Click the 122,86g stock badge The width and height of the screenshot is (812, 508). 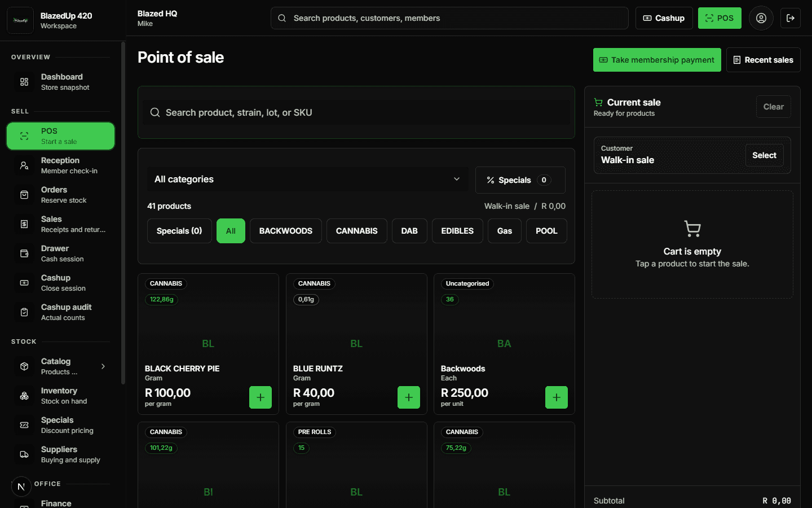coord(161,300)
